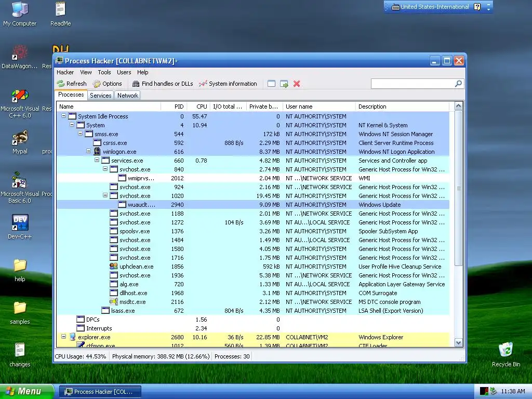Sort by the Name column header
Screen dimensions: 532x399
[109, 107]
